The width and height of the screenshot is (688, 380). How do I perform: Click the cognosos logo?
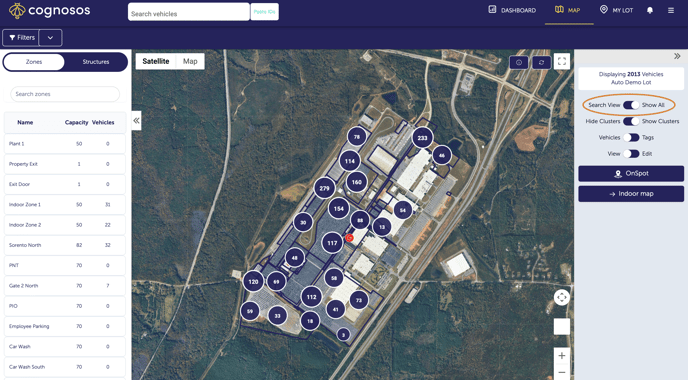click(49, 11)
